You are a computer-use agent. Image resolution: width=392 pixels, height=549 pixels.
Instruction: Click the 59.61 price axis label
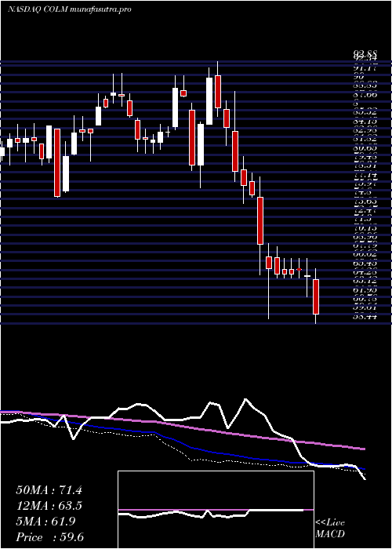pos(365,308)
